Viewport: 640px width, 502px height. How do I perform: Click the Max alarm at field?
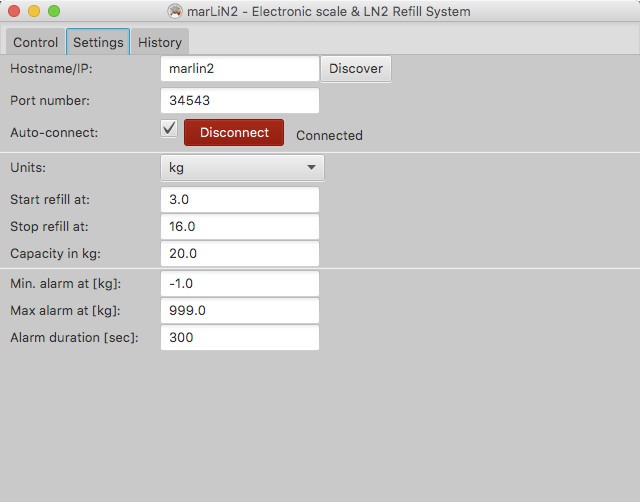pyautogui.click(x=240, y=311)
